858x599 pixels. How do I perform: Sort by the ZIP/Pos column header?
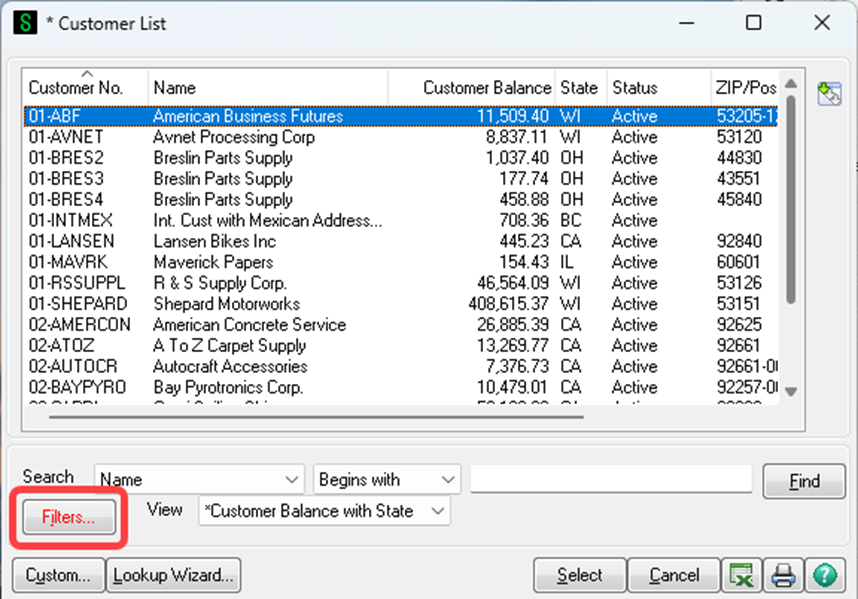point(745,88)
